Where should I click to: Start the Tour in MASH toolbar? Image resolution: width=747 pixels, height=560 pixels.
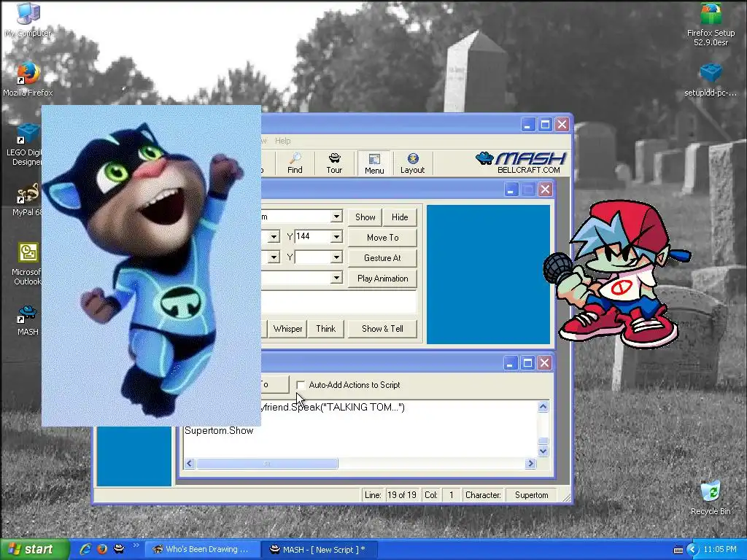tap(334, 163)
